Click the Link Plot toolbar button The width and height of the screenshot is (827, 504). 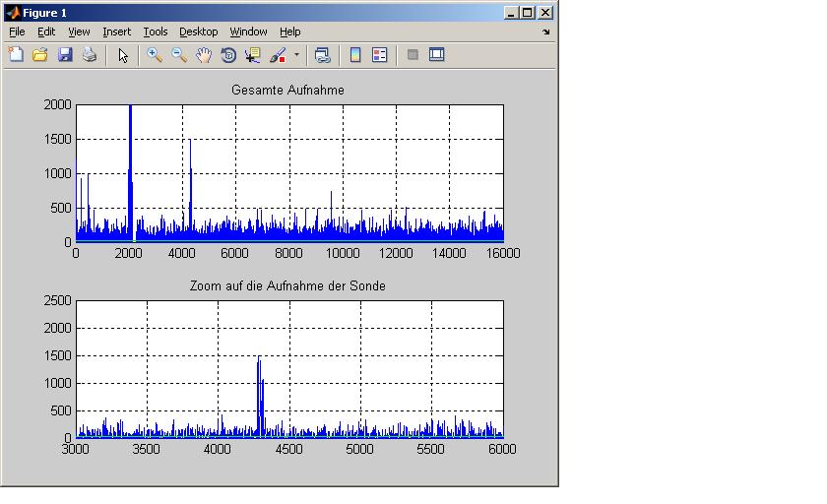coord(322,55)
